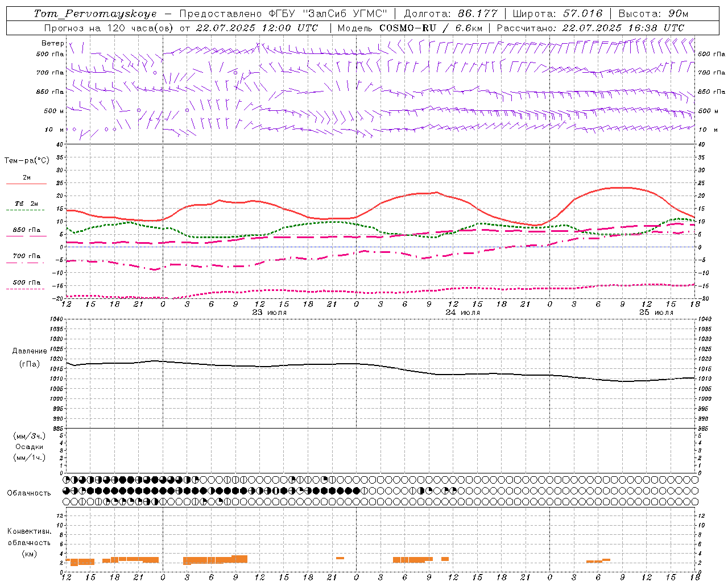Click the station title Tom_Pervomayskoye
Viewport: 728px width, 582px height.
coord(95,14)
